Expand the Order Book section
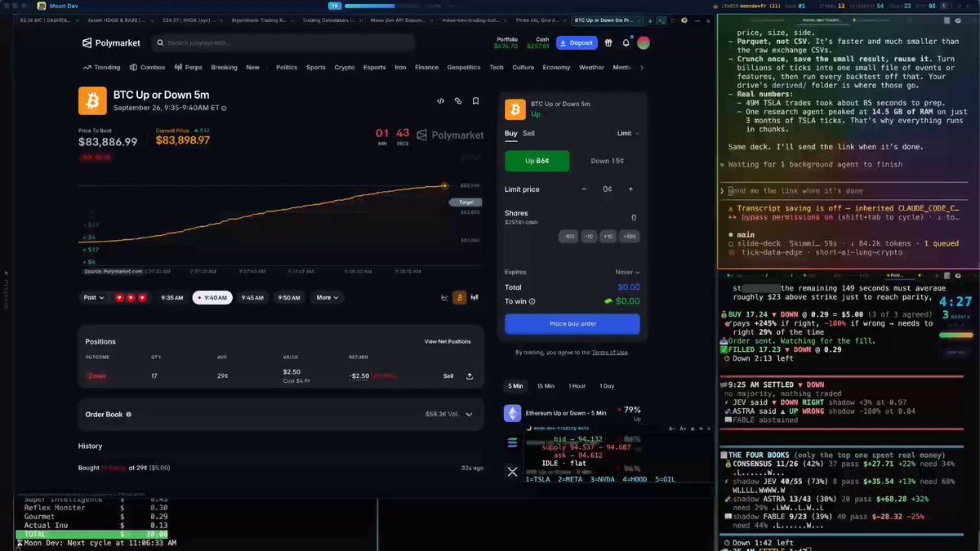This screenshot has height=551, width=980. (x=469, y=415)
